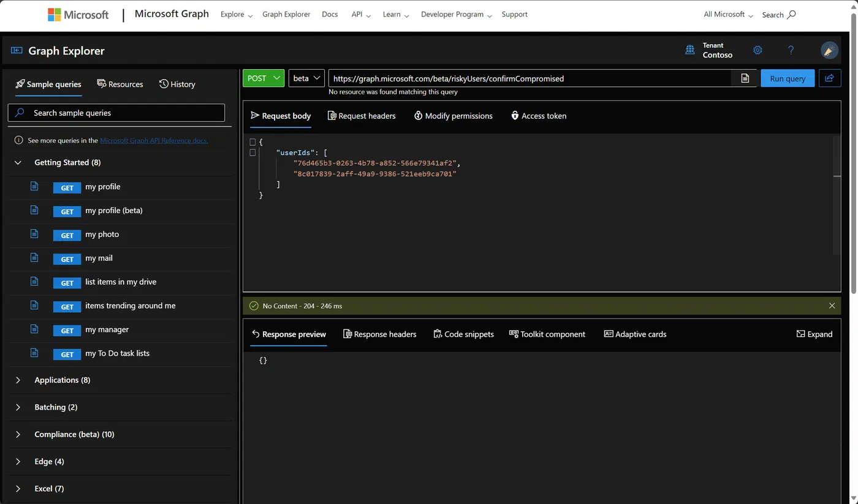Click document icon beside my profile
This screenshot has width=858, height=504.
coord(34,186)
